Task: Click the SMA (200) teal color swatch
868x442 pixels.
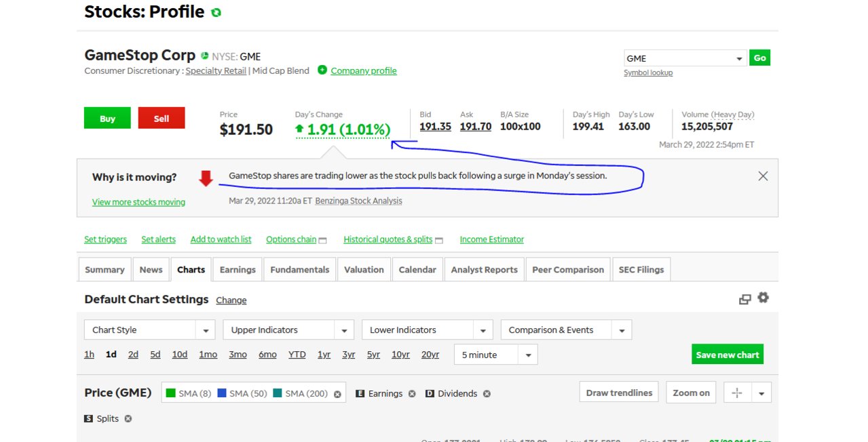Action: click(277, 393)
